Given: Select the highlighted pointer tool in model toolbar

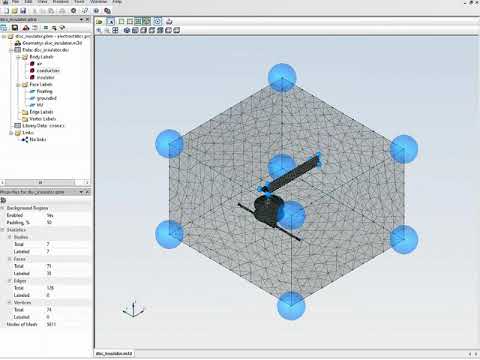Looking at the screenshot, I should [x=111, y=22].
